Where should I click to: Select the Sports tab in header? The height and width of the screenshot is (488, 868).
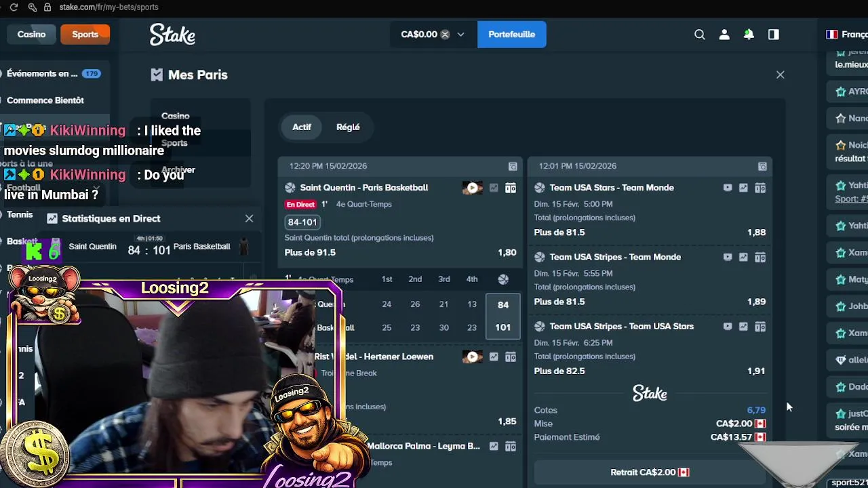[85, 34]
